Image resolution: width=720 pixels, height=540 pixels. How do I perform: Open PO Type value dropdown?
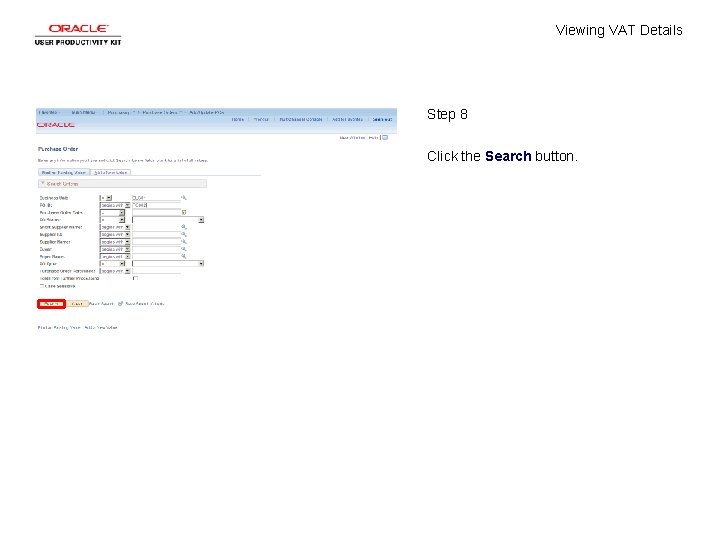168,264
